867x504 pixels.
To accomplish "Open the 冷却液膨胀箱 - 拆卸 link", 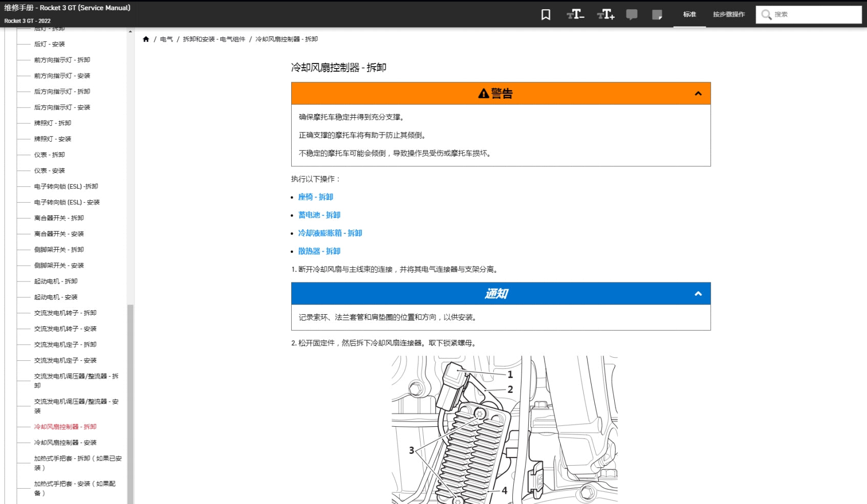I will pos(330,233).
